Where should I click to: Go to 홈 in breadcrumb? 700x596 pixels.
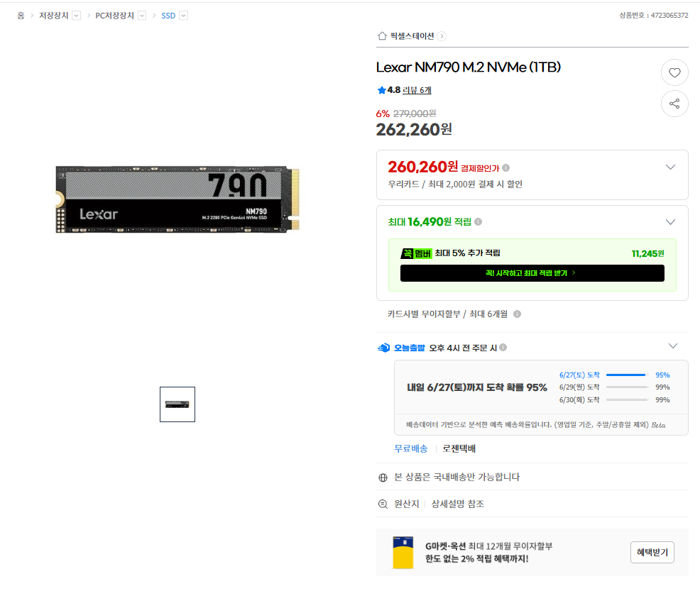tap(21, 16)
